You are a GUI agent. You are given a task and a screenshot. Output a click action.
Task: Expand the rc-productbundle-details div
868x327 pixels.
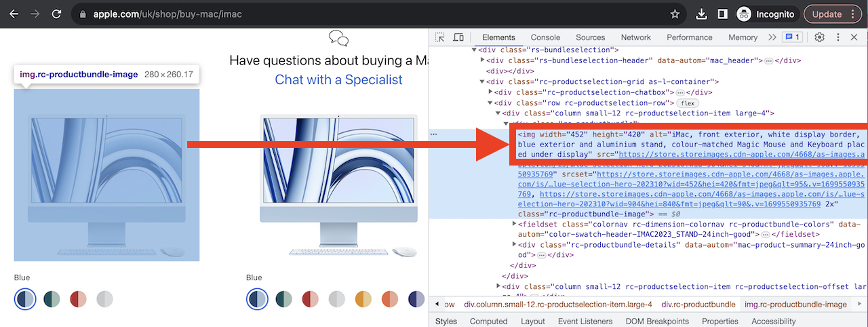click(514, 245)
